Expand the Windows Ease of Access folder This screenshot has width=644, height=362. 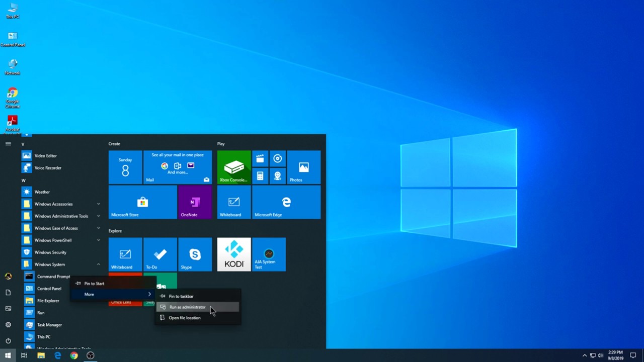(62, 228)
